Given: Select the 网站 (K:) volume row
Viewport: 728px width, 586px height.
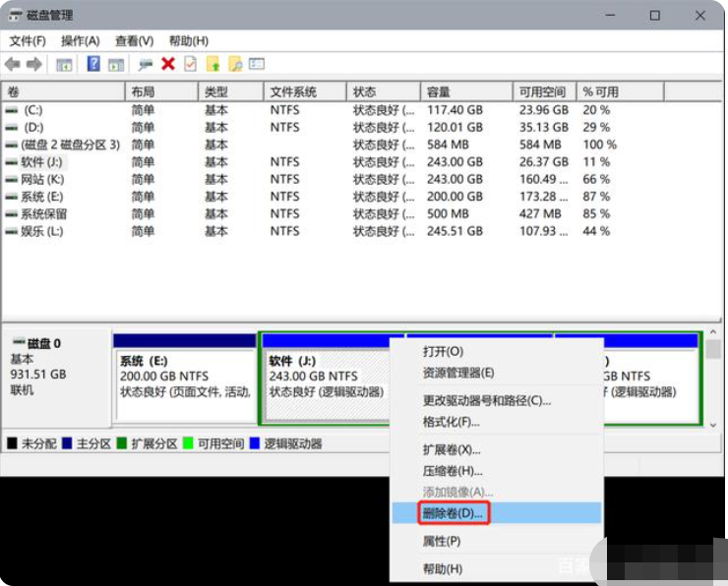Looking at the screenshot, I should point(42,179).
